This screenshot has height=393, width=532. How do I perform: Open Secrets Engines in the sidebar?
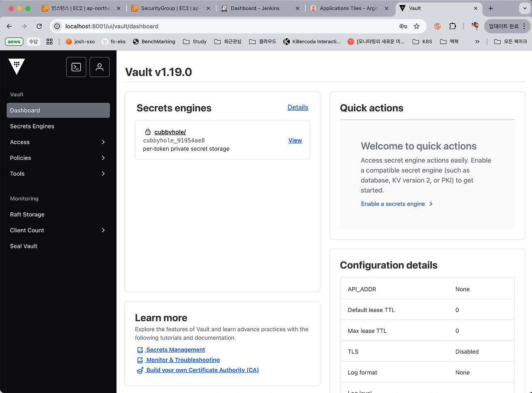pos(58,126)
